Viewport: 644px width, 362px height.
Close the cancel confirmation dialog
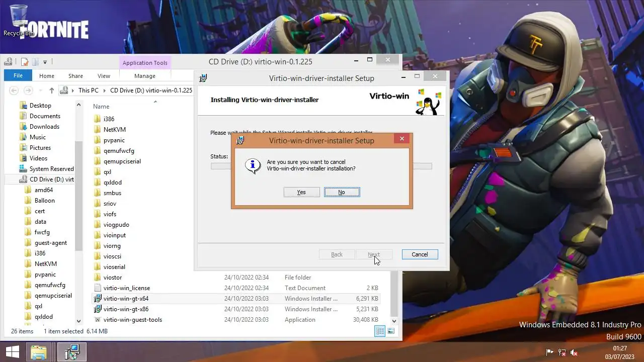pyautogui.click(x=401, y=139)
